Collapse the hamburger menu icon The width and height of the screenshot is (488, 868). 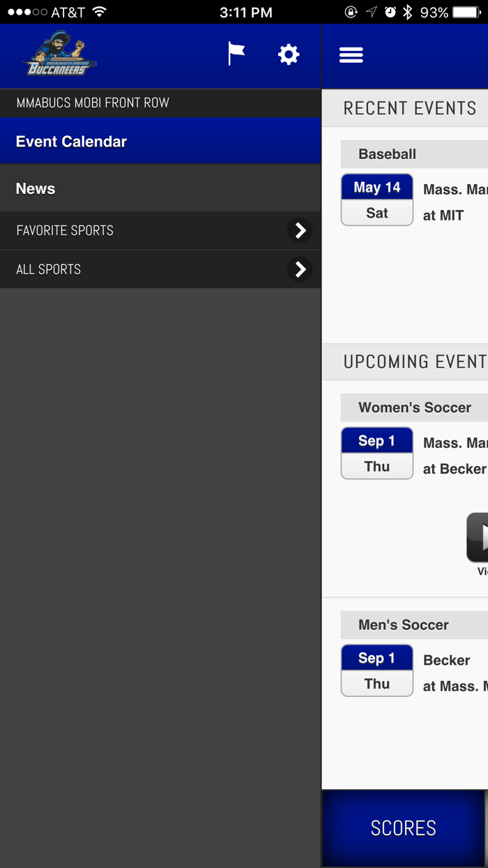(351, 54)
